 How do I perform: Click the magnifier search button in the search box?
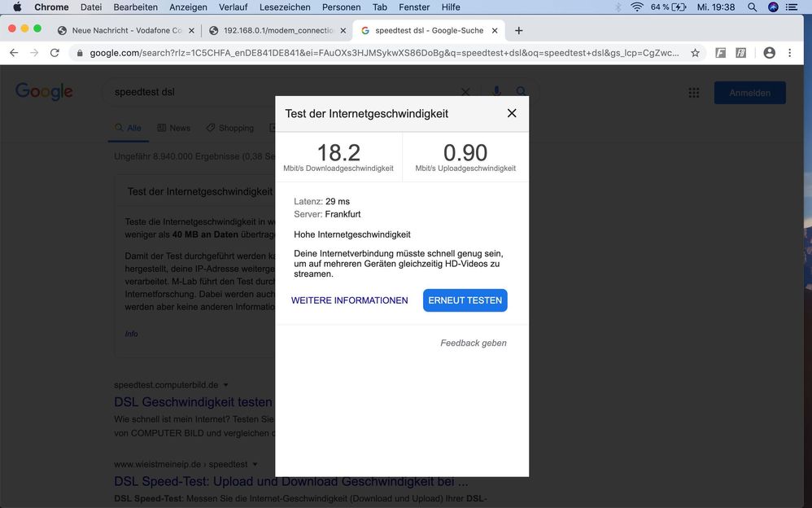coord(521,92)
